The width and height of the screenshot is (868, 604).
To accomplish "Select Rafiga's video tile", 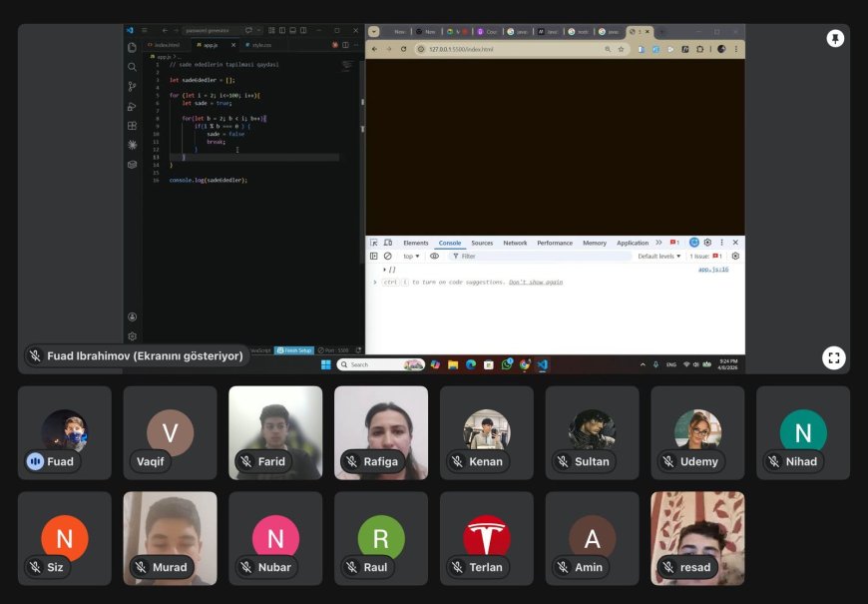I will [381, 432].
